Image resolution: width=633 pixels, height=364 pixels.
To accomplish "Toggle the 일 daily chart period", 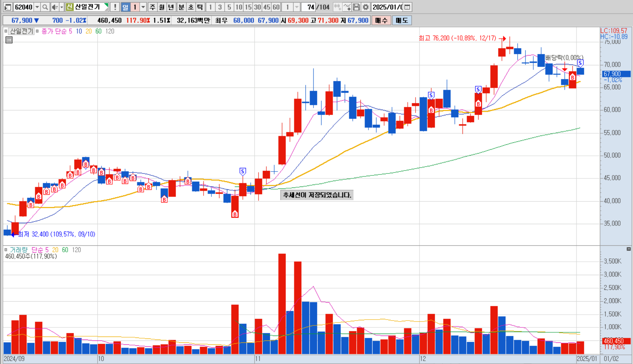I will coord(125,7).
